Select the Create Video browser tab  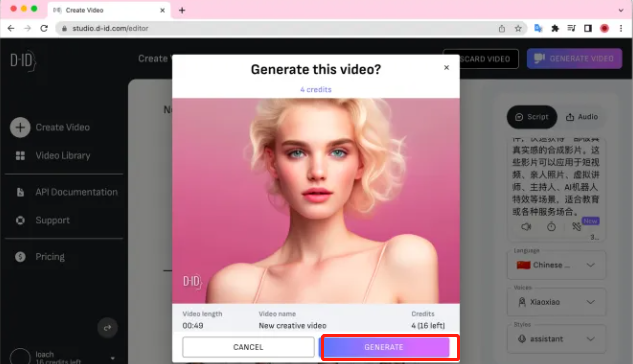[109, 10]
